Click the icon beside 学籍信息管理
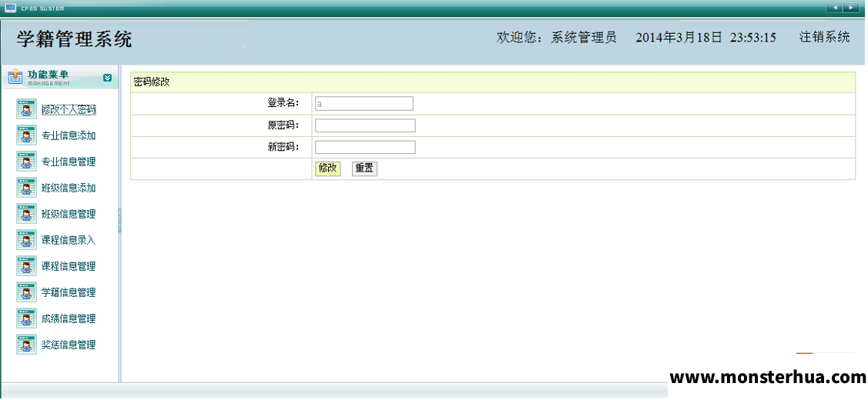The width and height of the screenshot is (868, 400). [26, 292]
